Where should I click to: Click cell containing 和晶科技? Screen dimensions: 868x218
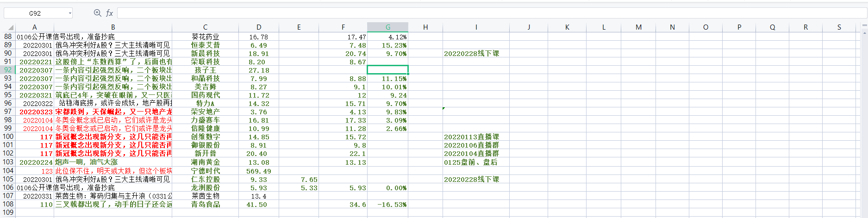205,78
